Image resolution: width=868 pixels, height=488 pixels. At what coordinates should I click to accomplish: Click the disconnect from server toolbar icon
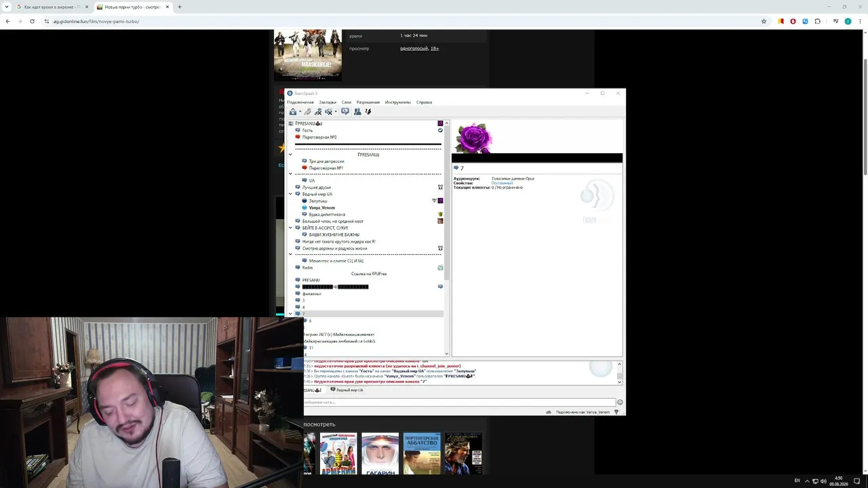pyautogui.click(x=308, y=112)
